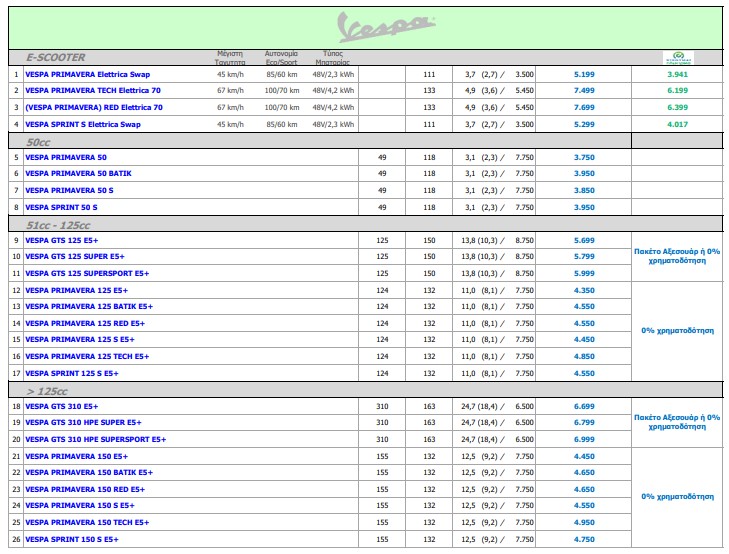Click VESPA PRIMAVERA 125 E5+ model name
729x554 pixels.
pyautogui.click(x=76, y=290)
